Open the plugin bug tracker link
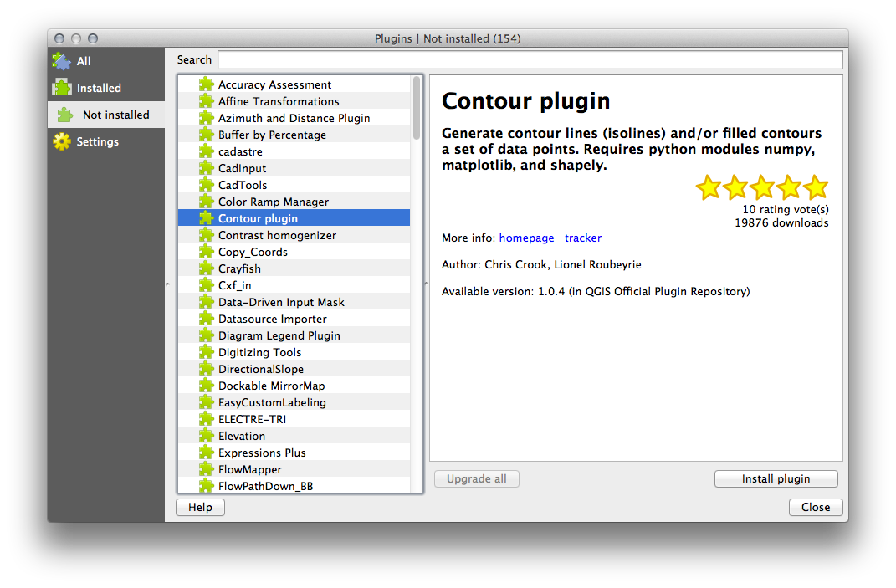Screen dimensions: 896x588 click(x=582, y=238)
